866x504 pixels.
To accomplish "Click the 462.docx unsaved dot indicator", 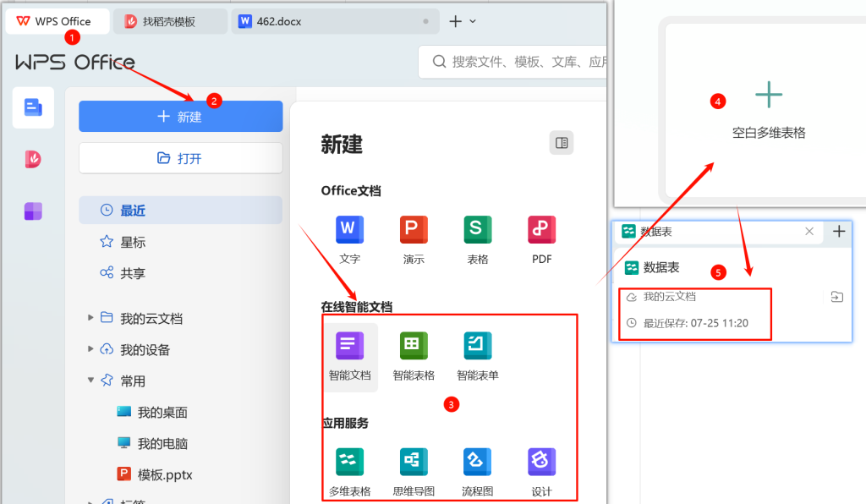I will pyautogui.click(x=425, y=21).
